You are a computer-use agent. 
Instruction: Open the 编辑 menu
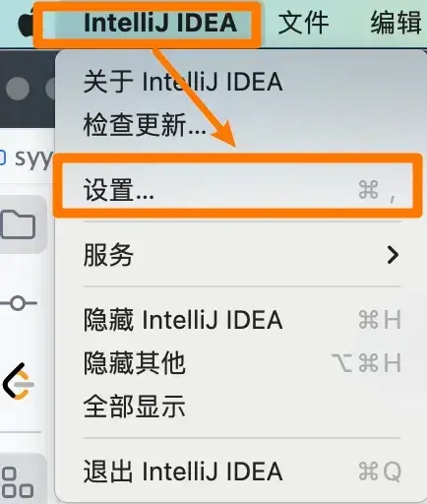click(x=396, y=23)
